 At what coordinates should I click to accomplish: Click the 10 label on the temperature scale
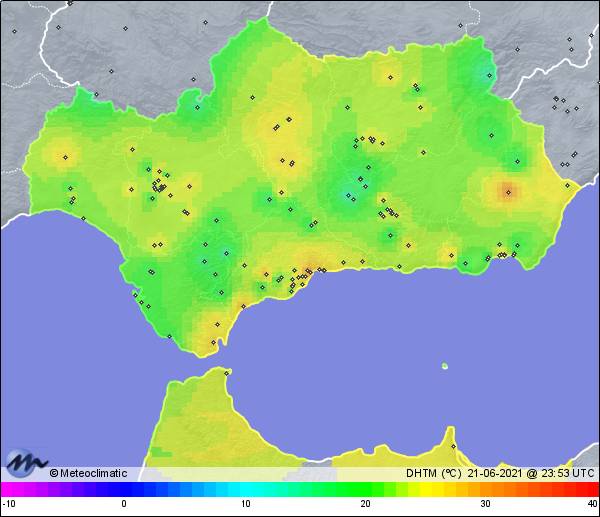[x=246, y=503]
